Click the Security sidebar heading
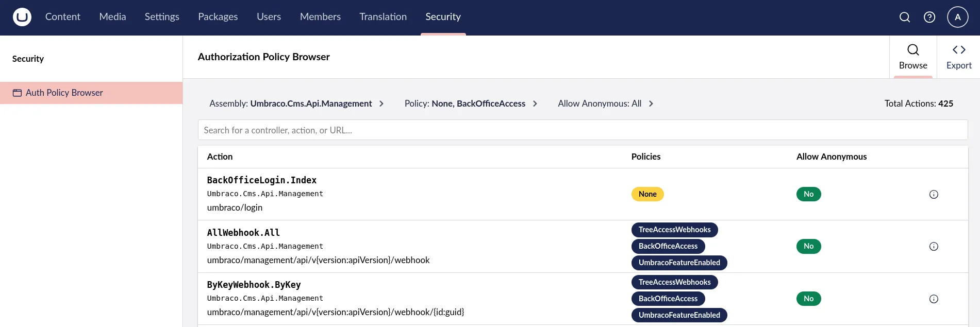The width and height of the screenshot is (980, 327). pos(28,59)
